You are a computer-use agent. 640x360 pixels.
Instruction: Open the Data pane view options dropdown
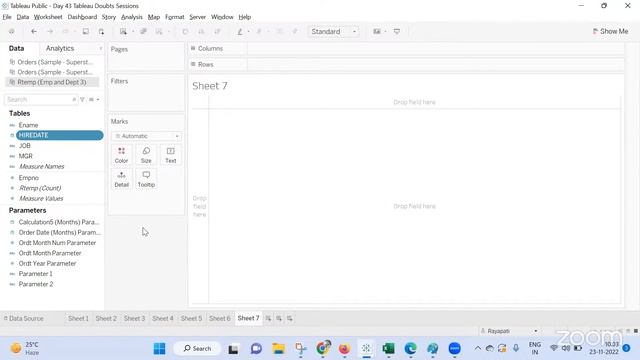94,100
